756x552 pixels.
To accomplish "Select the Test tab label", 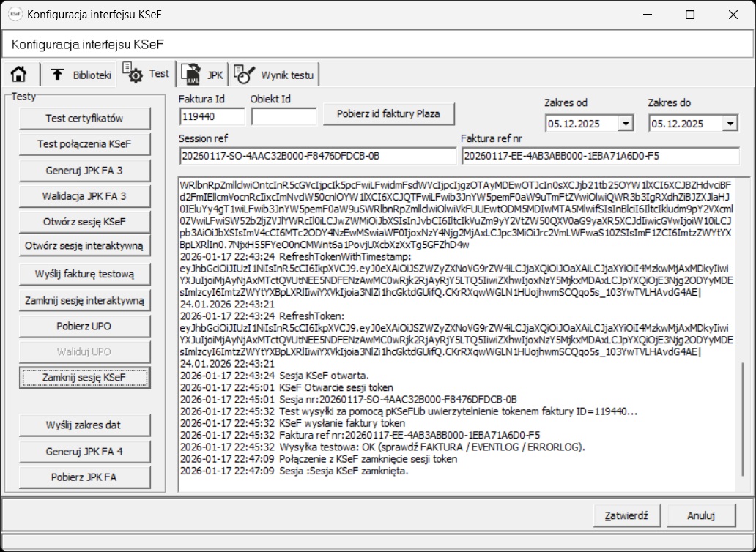I will tap(159, 73).
